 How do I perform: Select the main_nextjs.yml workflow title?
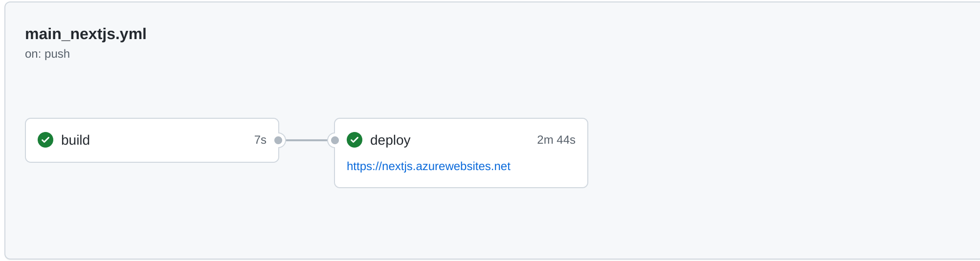click(x=86, y=34)
